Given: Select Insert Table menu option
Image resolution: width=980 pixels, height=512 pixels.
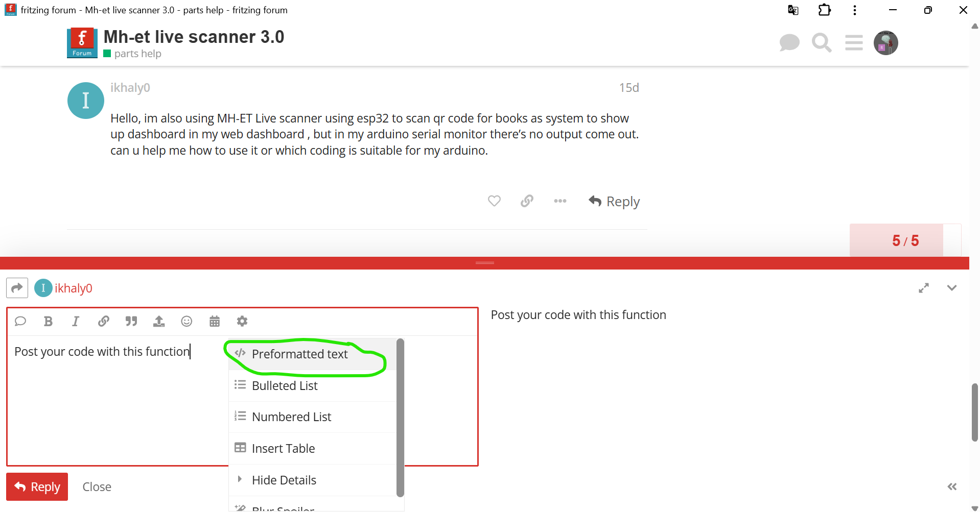Looking at the screenshot, I should tap(313, 449).
